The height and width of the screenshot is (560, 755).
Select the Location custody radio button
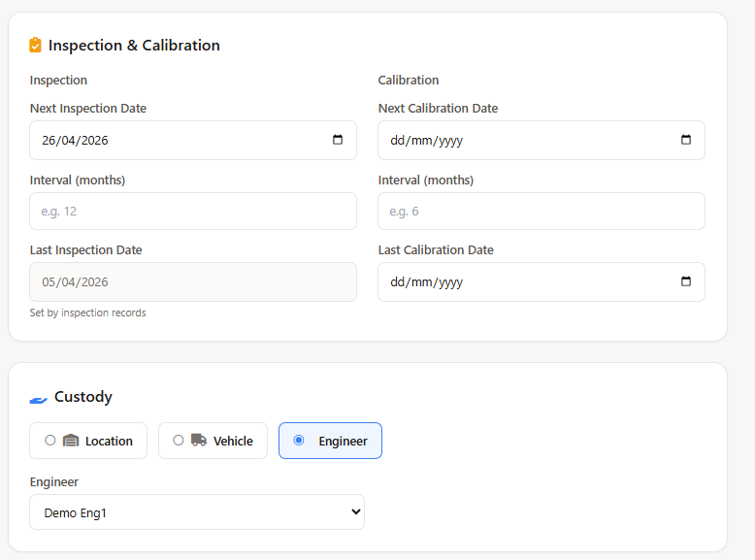tap(50, 440)
